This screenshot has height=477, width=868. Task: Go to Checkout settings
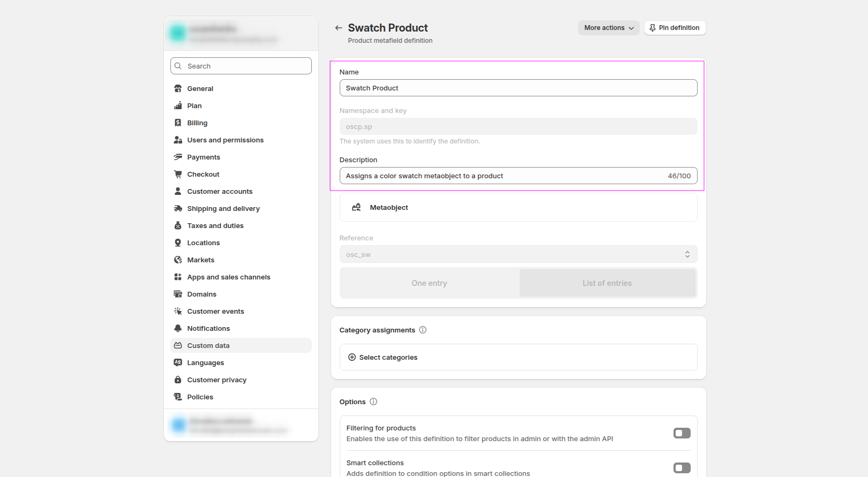(241, 174)
